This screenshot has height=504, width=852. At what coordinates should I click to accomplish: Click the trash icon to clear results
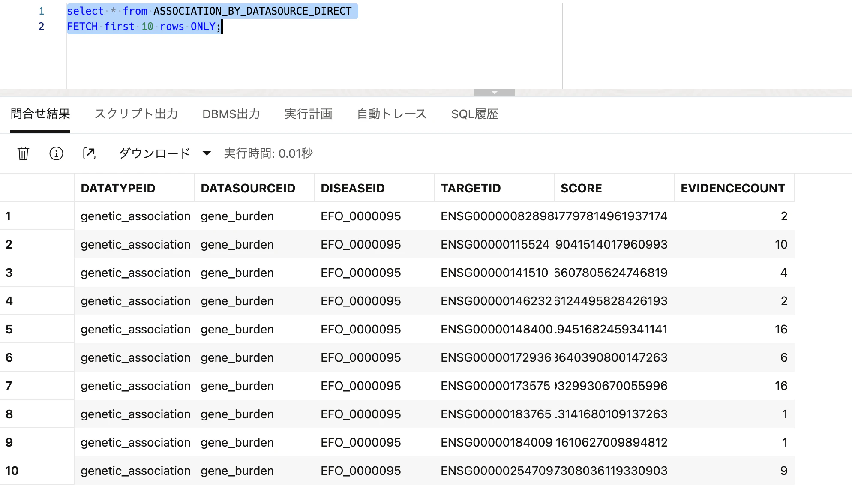point(23,153)
